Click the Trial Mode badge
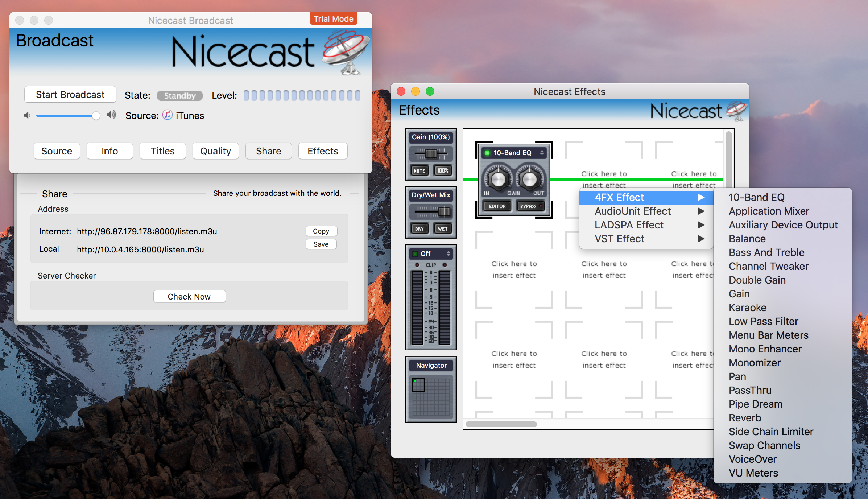 [x=334, y=19]
